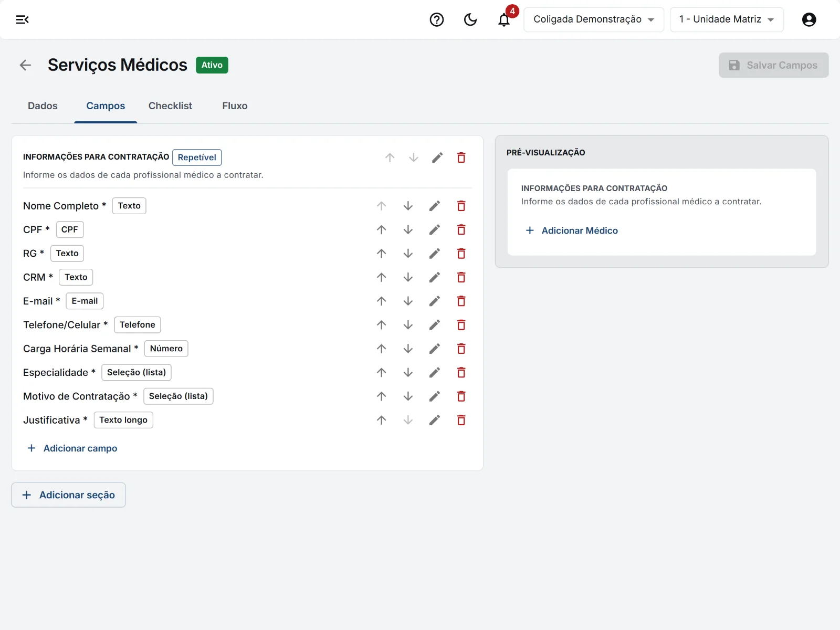
Task: Delete the Justificativa field
Action: [461, 420]
